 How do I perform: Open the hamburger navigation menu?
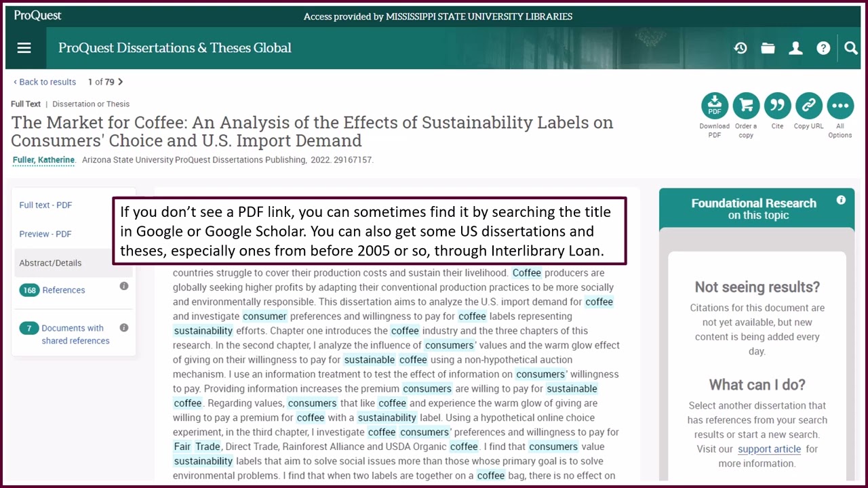pos(24,47)
